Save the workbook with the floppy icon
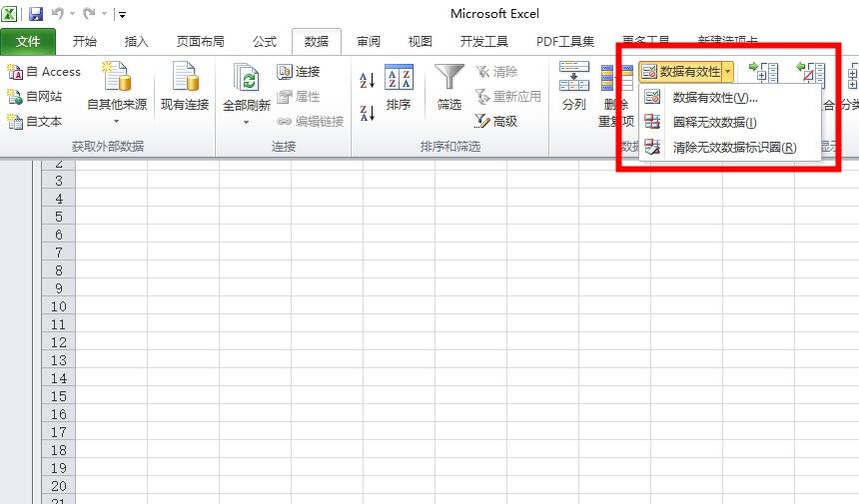This screenshot has width=859, height=504. point(36,13)
